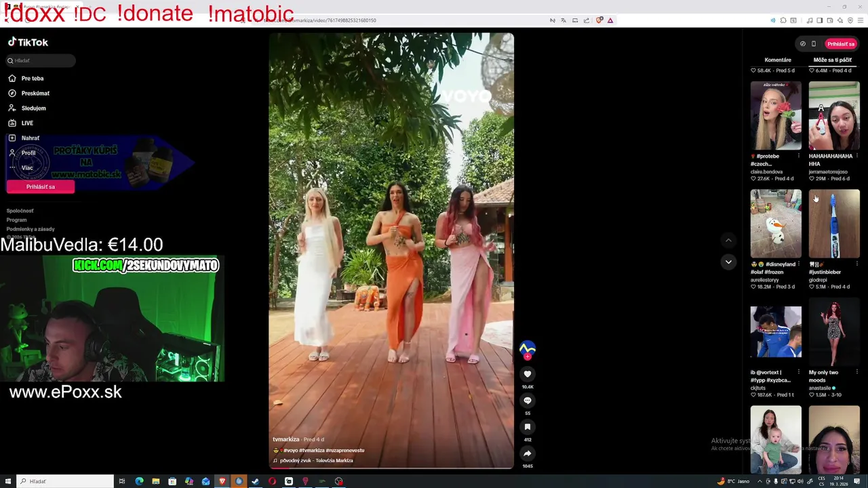Share the video using the arrow icon
868x488 pixels.
(x=527, y=453)
